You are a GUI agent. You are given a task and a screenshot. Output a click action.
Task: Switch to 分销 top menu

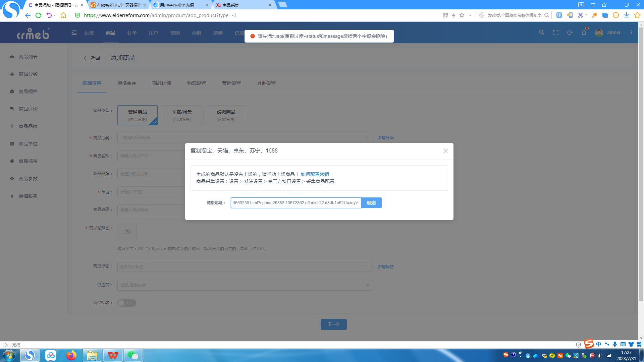[197, 33]
